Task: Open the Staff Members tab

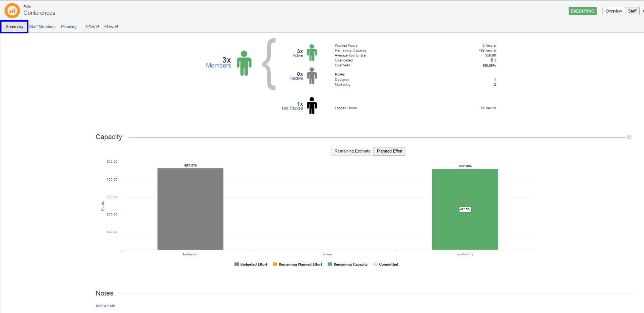Action: [42, 27]
